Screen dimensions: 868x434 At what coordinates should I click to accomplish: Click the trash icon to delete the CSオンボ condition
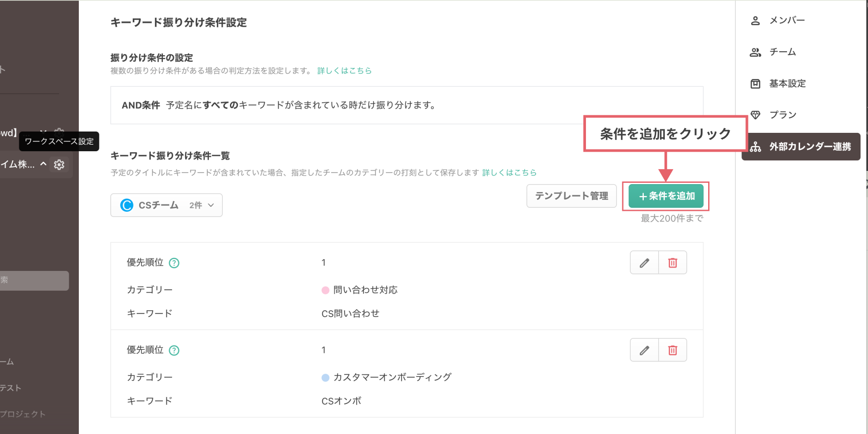pyautogui.click(x=672, y=350)
